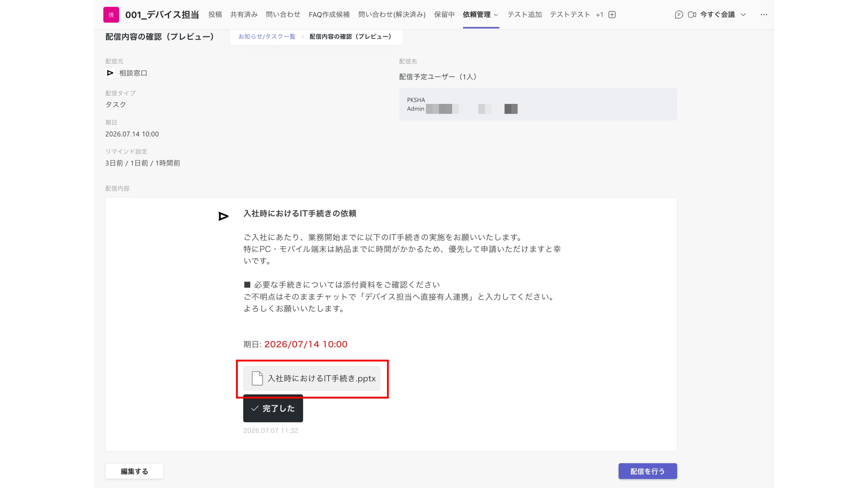Select the 依頼管理 tab

pos(476,15)
